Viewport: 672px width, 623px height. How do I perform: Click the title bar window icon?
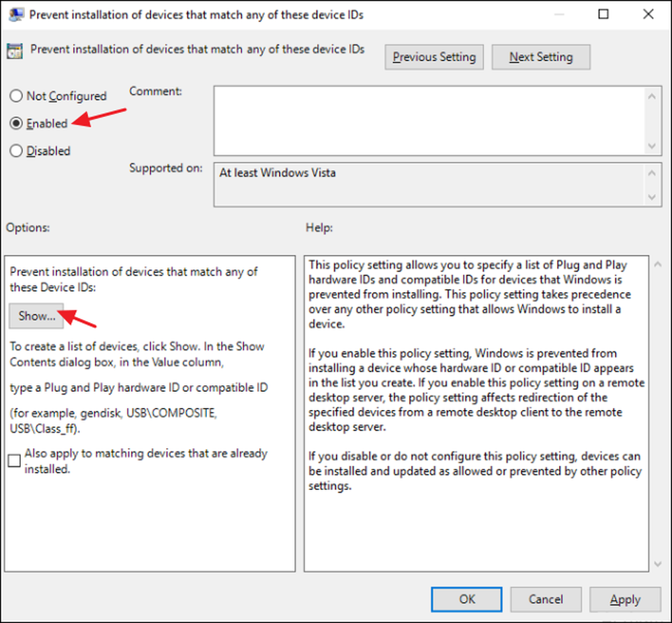(x=16, y=15)
